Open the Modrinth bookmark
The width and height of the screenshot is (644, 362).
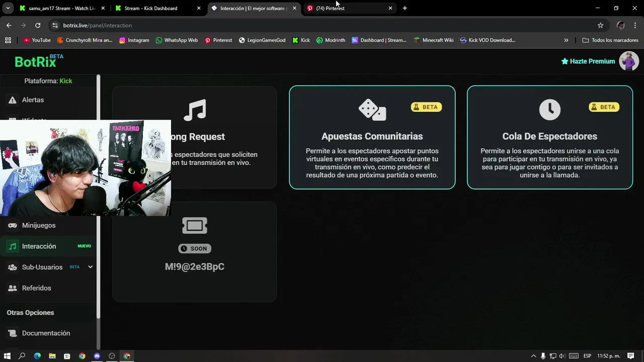point(331,40)
